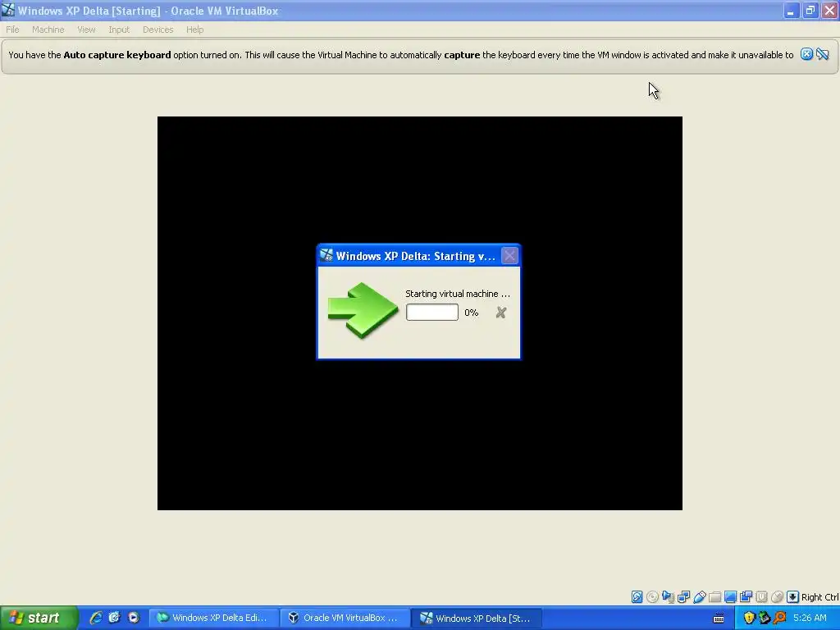The height and width of the screenshot is (630, 840).
Task: Click the Windows XP Delta [St... taskbar button
Action: point(477,618)
